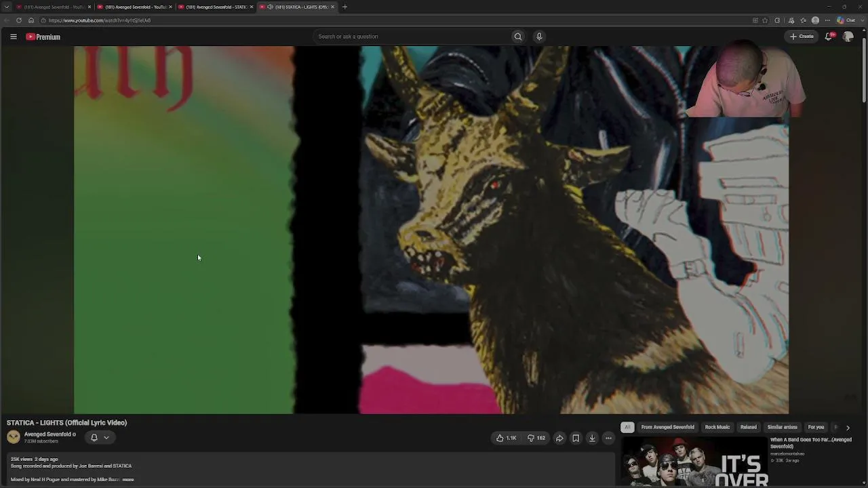Open Avenged Sevenfold channel name link
This screenshot has width=868, height=488.
[47, 434]
